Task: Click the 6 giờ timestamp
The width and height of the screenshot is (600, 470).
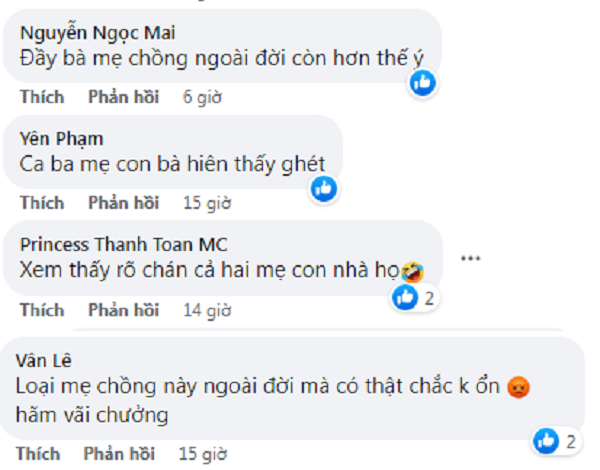Action: [202, 97]
